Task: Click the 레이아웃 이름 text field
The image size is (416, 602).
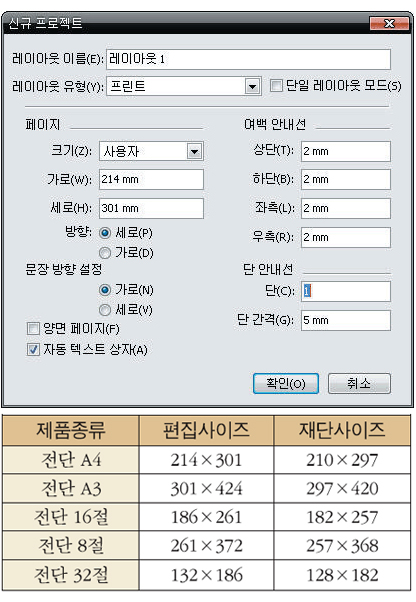Action: (x=249, y=59)
